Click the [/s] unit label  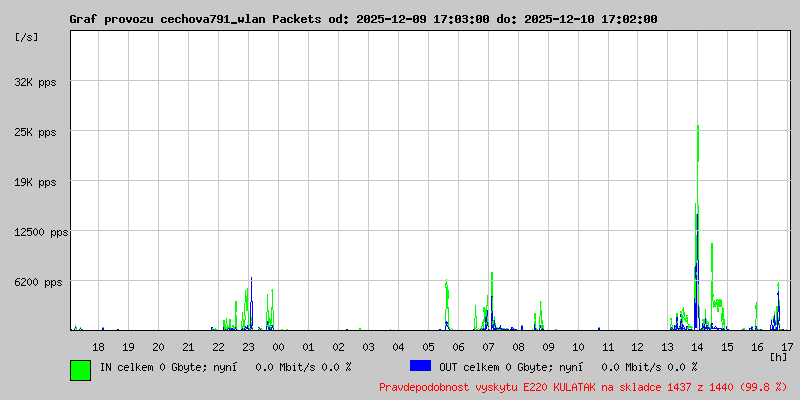tap(27, 37)
